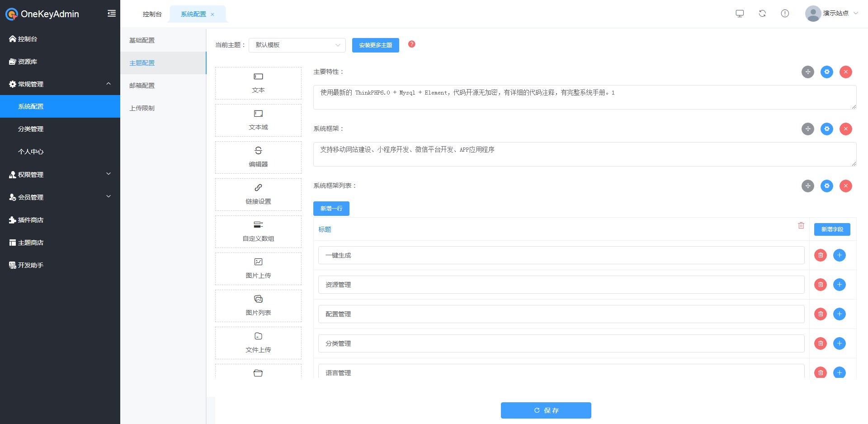Expand the 会员管理 menu group
This screenshot has height=424, width=868.
coord(60,197)
